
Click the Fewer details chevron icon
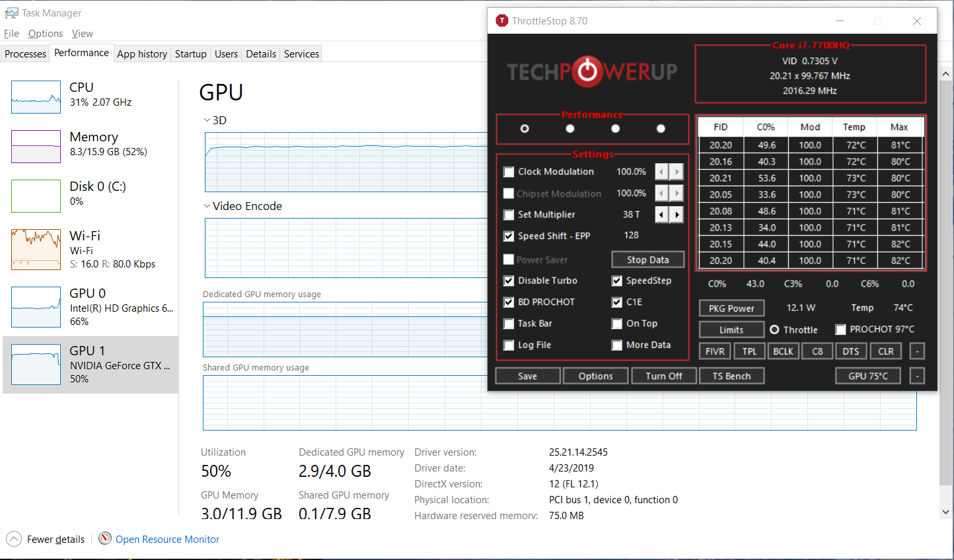[14, 539]
